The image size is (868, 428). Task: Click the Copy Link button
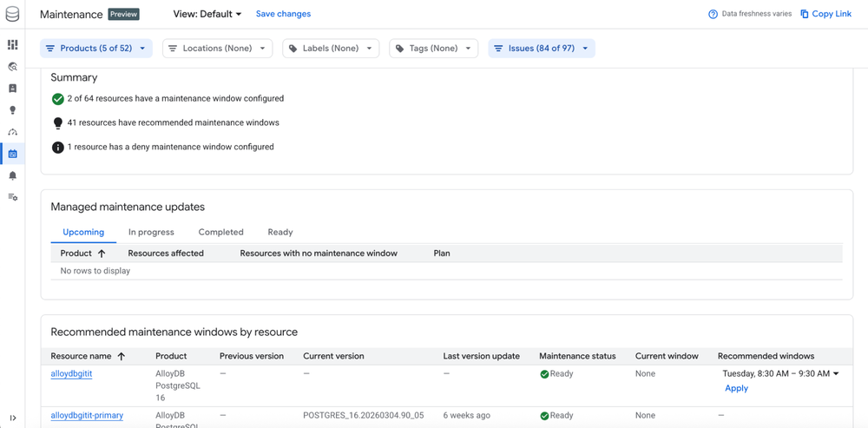click(826, 14)
